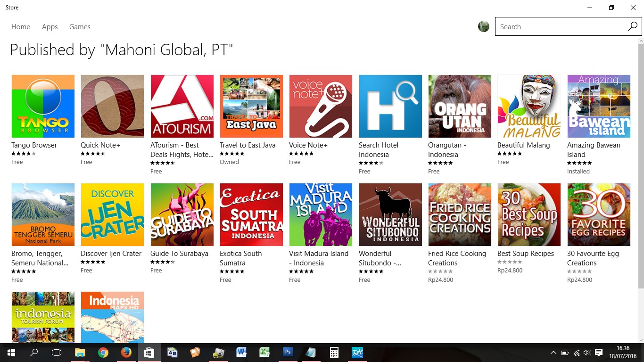Open the Tango Browser app tile

tap(43, 106)
